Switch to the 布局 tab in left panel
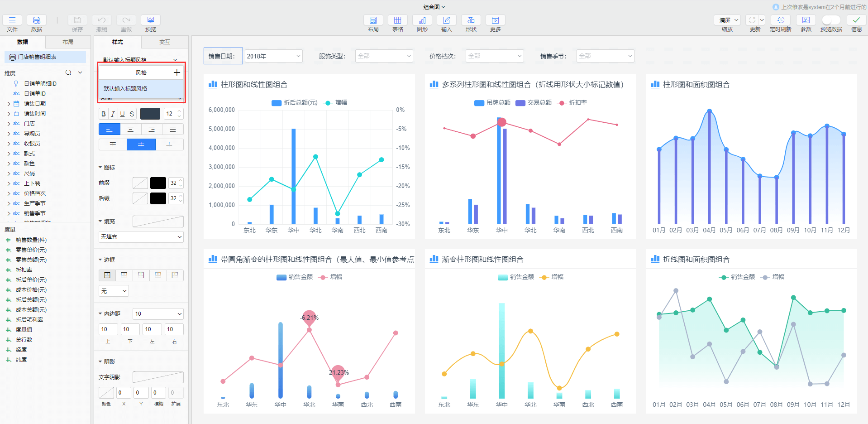 tap(68, 42)
